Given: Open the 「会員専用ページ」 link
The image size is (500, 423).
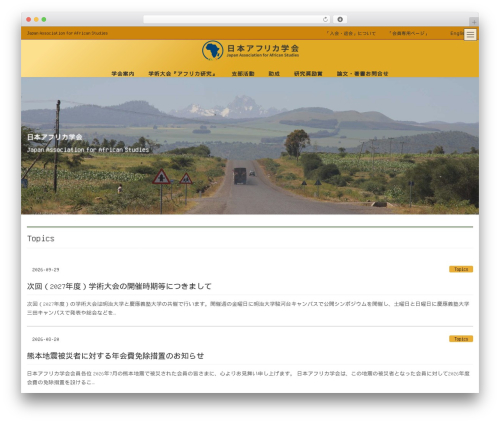Looking at the screenshot, I should click(408, 33).
